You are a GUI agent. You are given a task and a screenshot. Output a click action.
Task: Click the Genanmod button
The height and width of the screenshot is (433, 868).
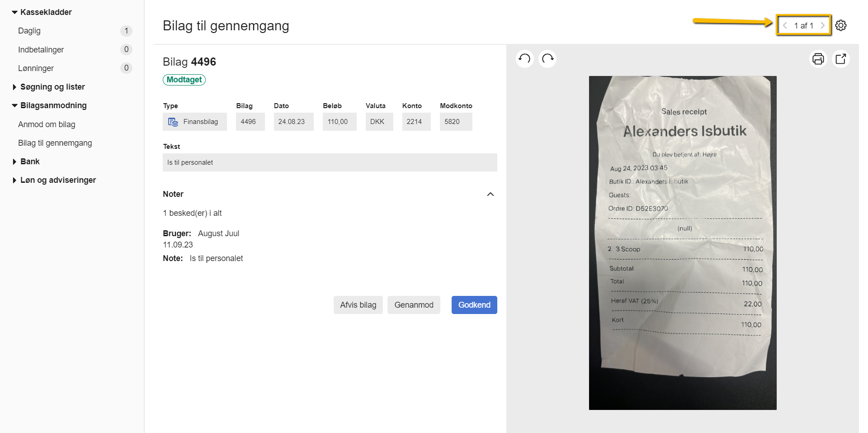pyautogui.click(x=414, y=305)
